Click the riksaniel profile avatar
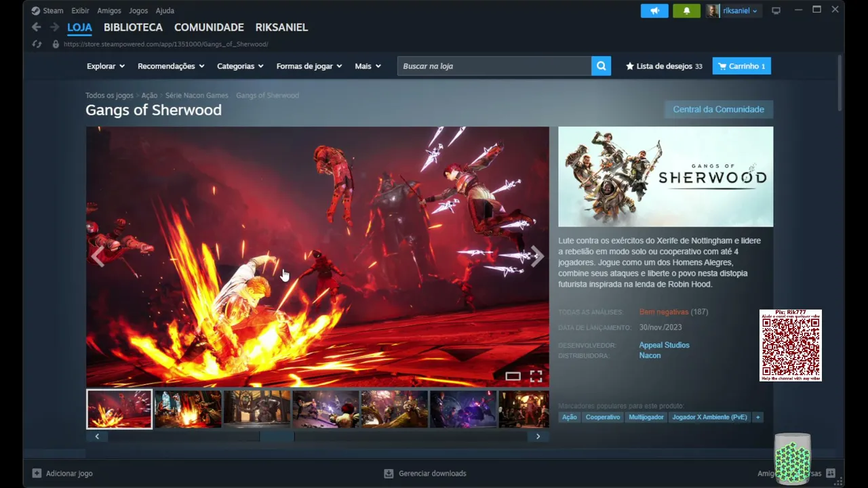The image size is (868, 488). [713, 11]
